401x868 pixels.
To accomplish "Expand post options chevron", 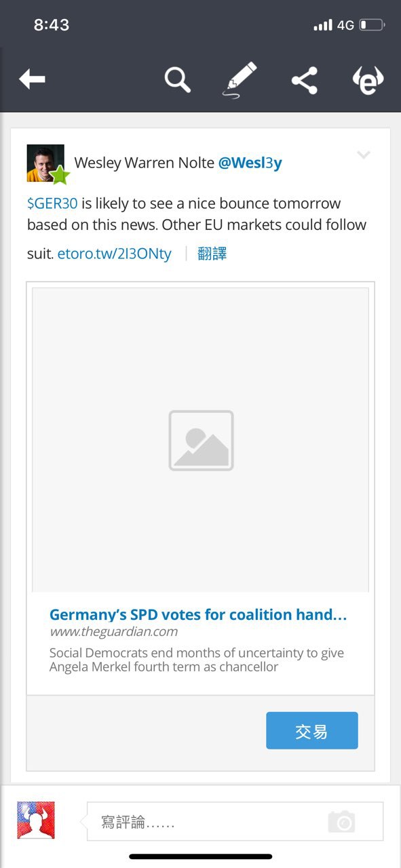I will click(364, 155).
